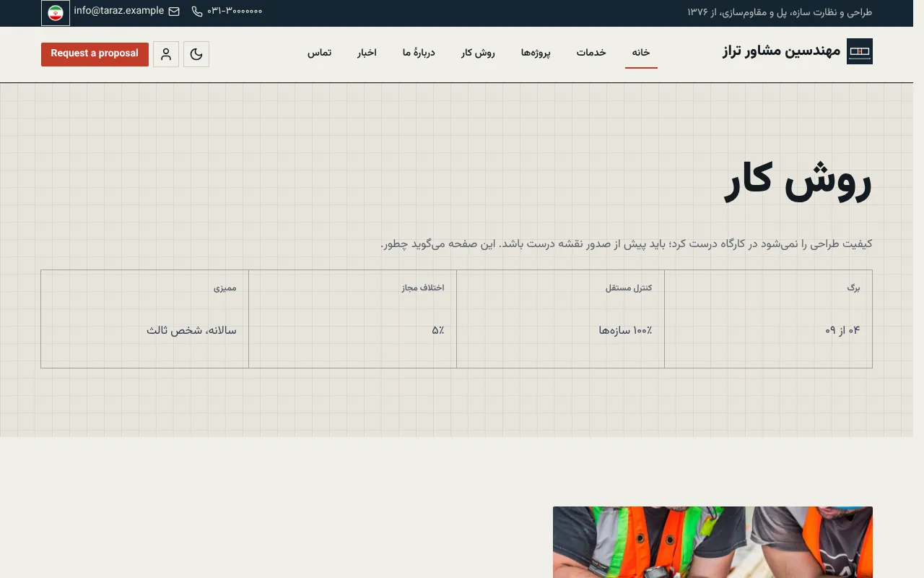The width and height of the screenshot is (924, 578).
Task: Click the برگ label cell
Action: coord(853,288)
